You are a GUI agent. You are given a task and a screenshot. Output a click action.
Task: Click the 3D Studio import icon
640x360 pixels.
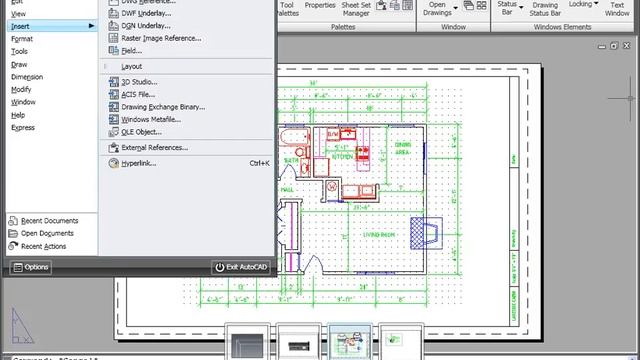click(x=113, y=82)
